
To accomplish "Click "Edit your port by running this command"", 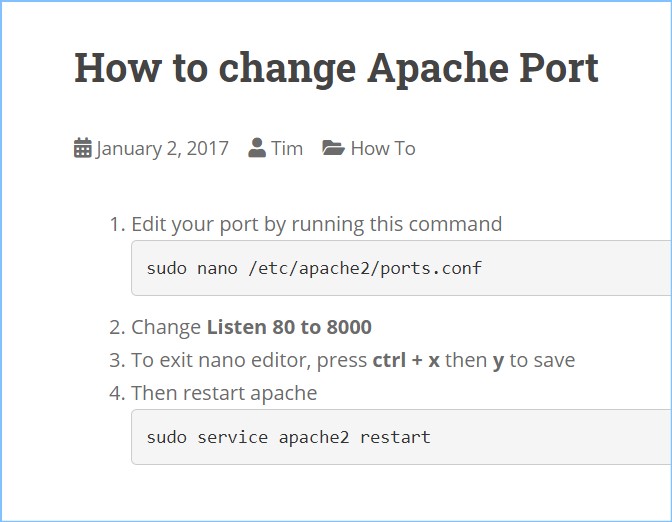I will [x=316, y=224].
